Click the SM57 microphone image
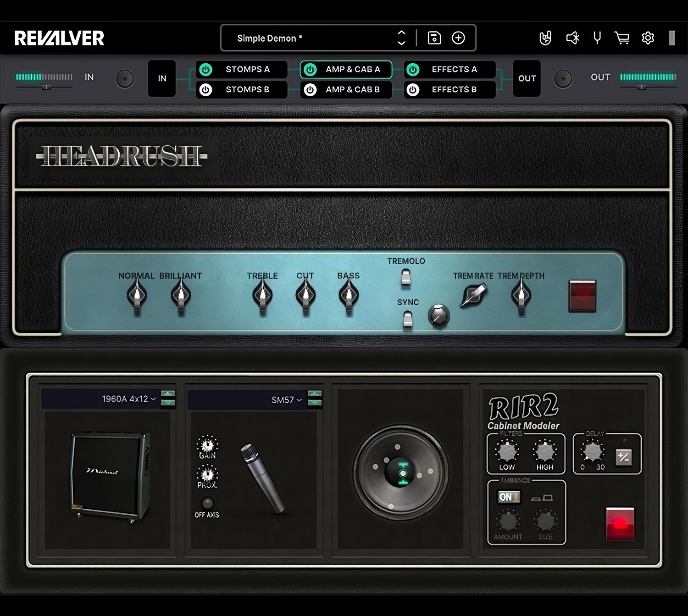688x616 pixels. (263, 478)
